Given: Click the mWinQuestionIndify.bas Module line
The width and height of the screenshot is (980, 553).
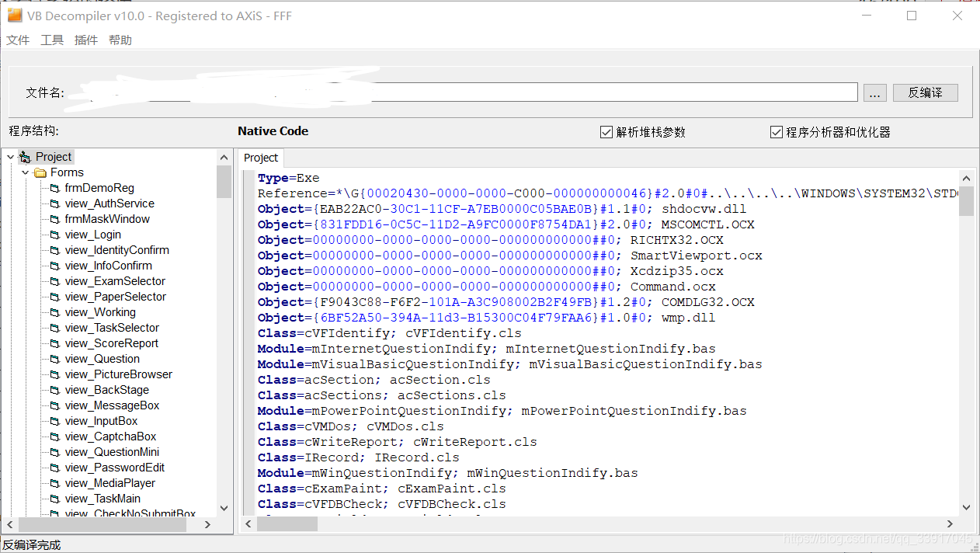Looking at the screenshot, I should (448, 473).
